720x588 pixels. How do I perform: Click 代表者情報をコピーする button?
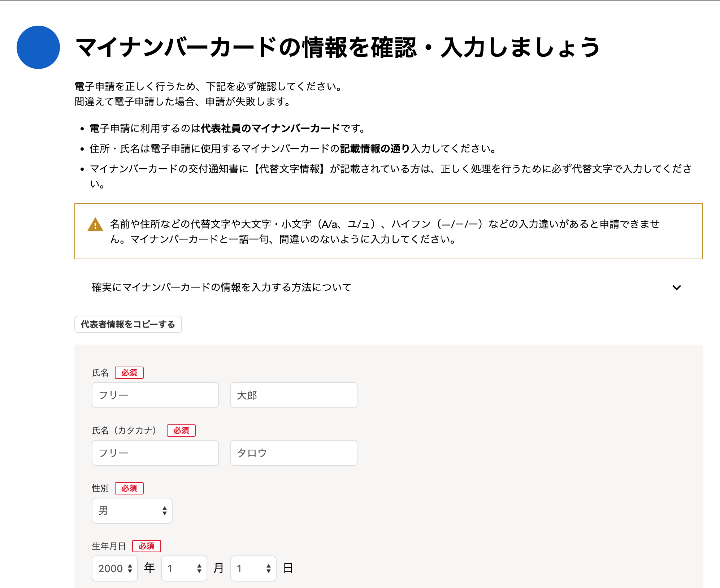(128, 324)
